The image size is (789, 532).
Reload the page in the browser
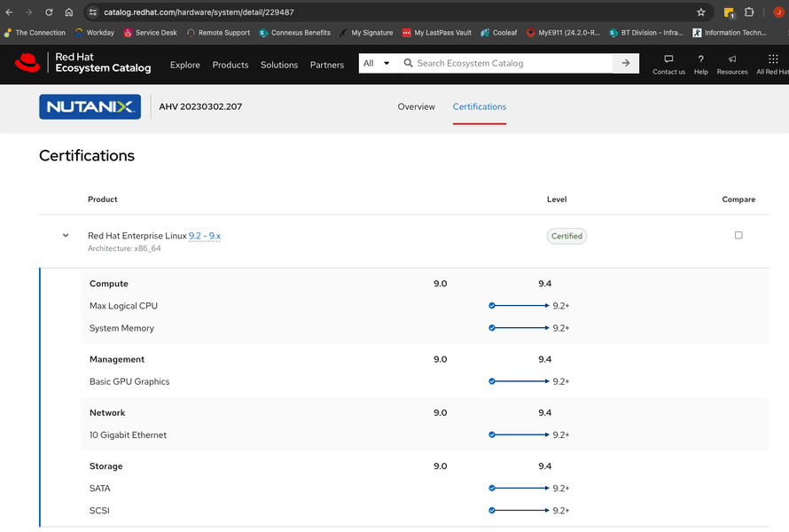[x=48, y=12]
